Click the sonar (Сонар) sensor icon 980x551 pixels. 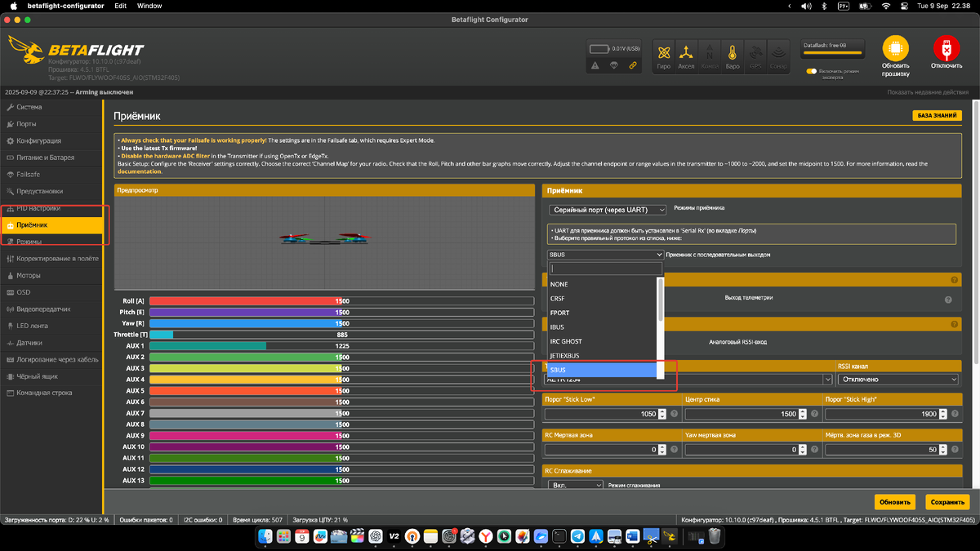[x=778, y=55]
